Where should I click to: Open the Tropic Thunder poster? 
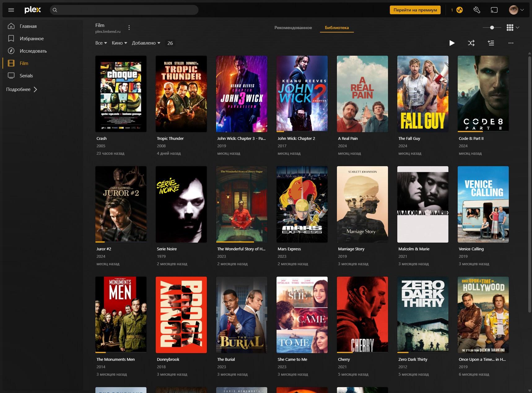[181, 94]
